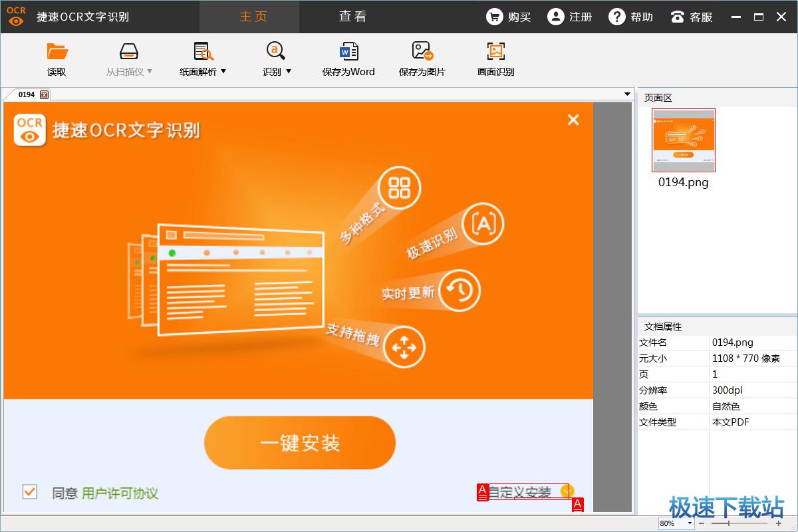Click the 读取 folder icon
This screenshot has width=798, height=532.
pos(57,52)
